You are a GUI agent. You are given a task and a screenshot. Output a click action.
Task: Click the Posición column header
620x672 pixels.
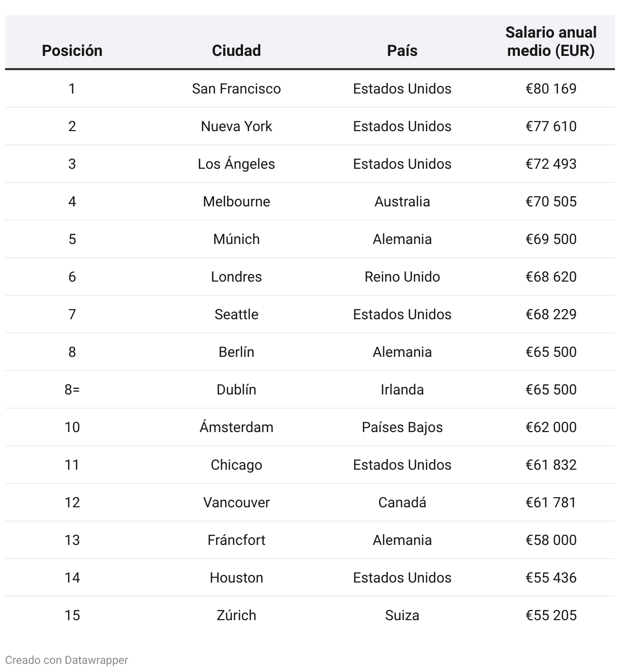click(x=72, y=50)
